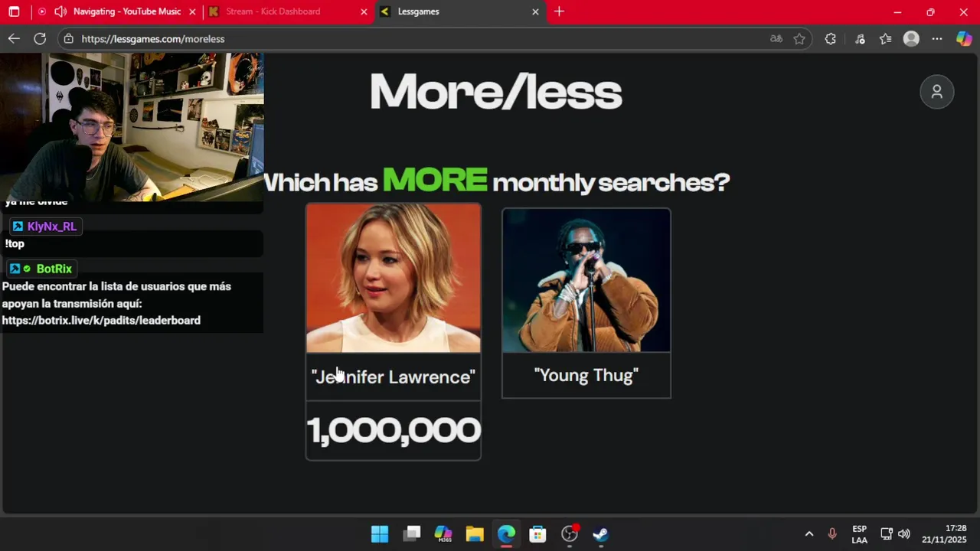Open Steam from the taskbar
Image resolution: width=980 pixels, height=551 pixels.
coord(601,533)
